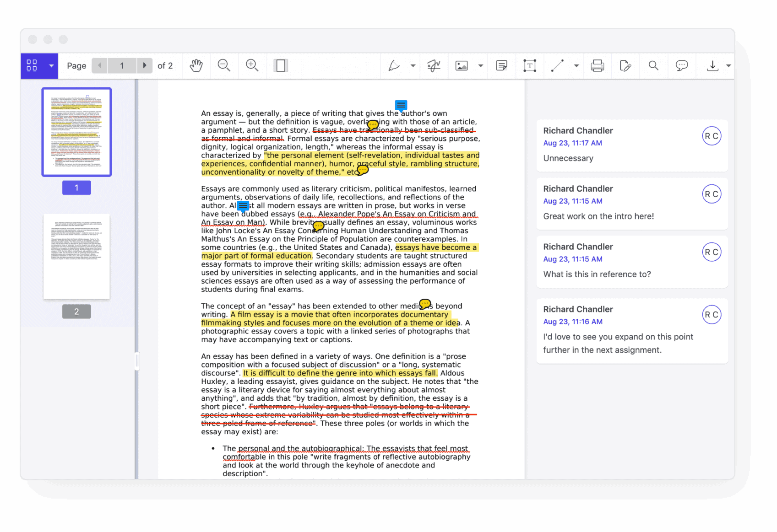Select the ink signature tool
The height and width of the screenshot is (532, 777).
tap(434, 65)
